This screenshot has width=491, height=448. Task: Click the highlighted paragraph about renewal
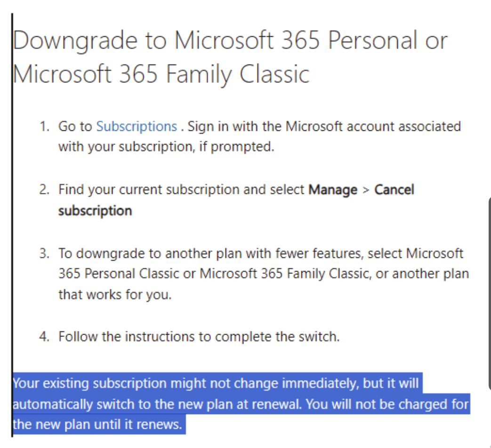pos(241,404)
